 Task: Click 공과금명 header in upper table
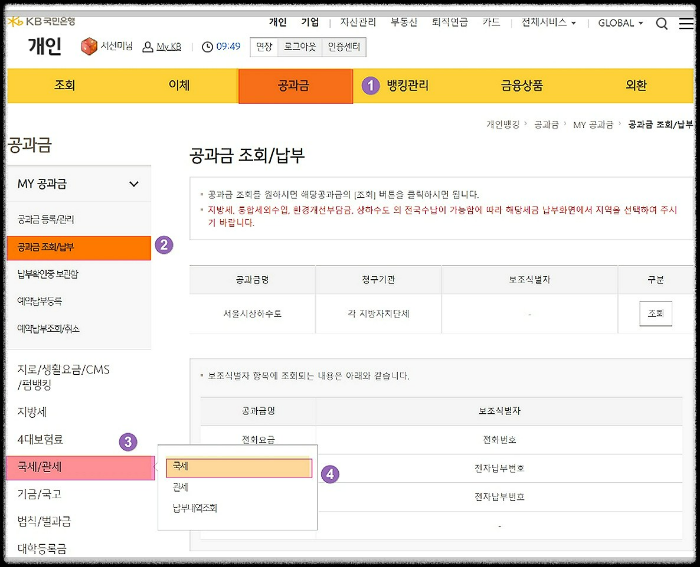(x=253, y=279)
